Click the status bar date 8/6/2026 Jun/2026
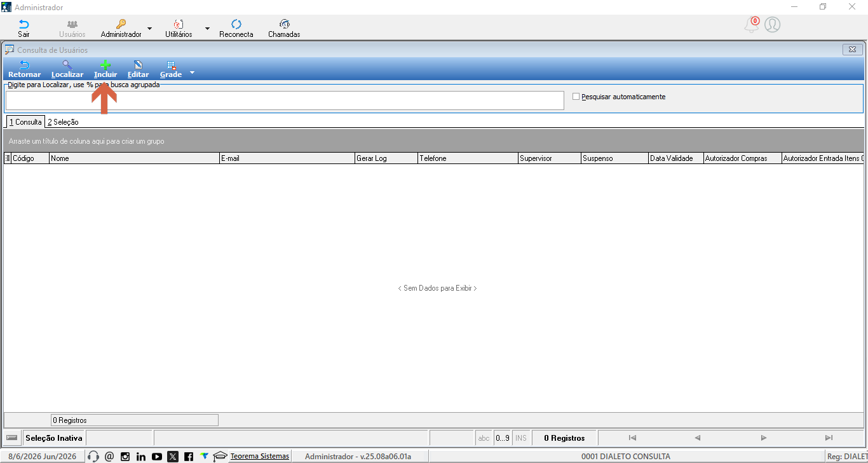The height and width of the screenshot is (463, 868). coord(42,456)
